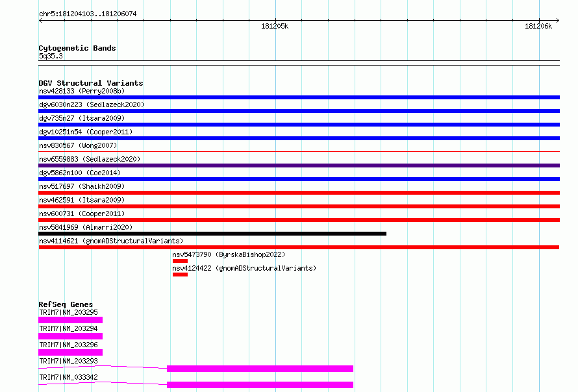Select the small nsv4124422 gnomAD red bar
The height and width of the screenshot is (392, 578).
pos(180,275)
